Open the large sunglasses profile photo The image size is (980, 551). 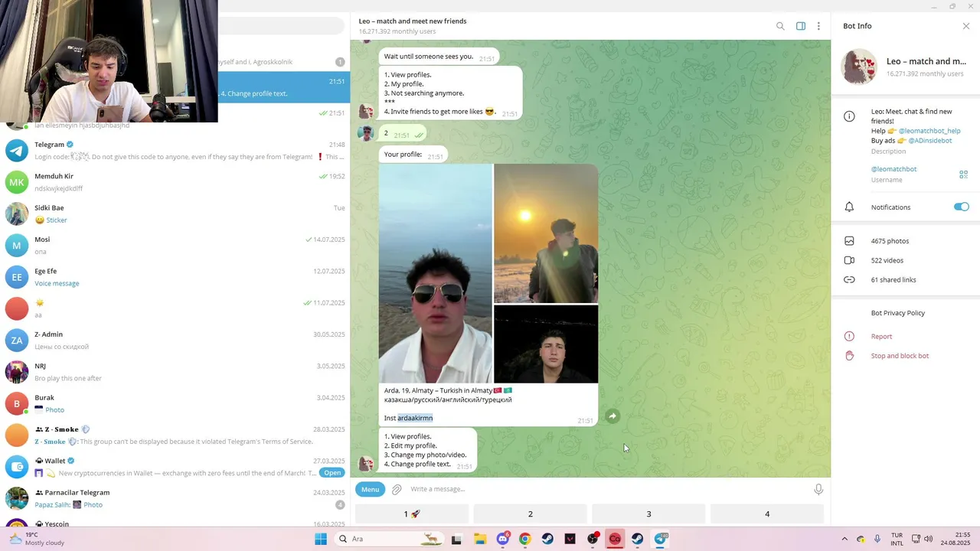click(436, 273)
